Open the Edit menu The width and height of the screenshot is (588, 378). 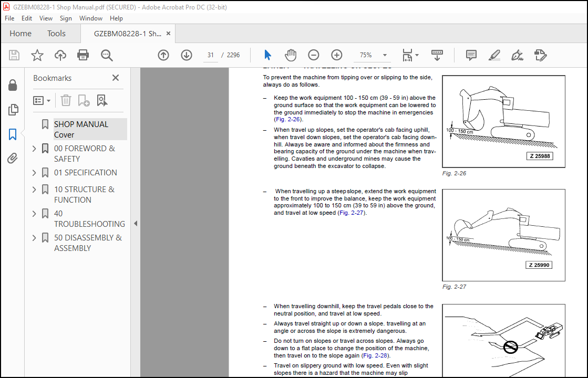click(x=27, y=18)
